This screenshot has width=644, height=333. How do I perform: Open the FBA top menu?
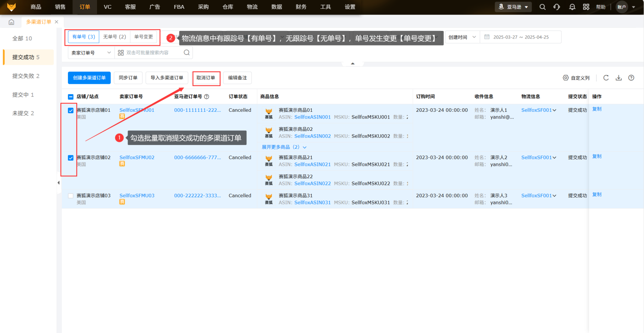tap(179, 7)
